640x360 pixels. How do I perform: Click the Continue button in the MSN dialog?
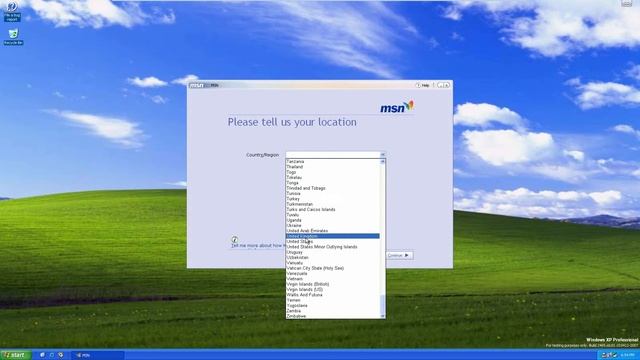tap(399, 255)
